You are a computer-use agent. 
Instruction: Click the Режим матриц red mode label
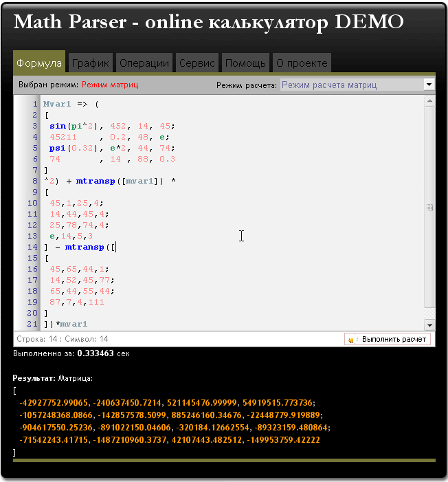[110, 85]
